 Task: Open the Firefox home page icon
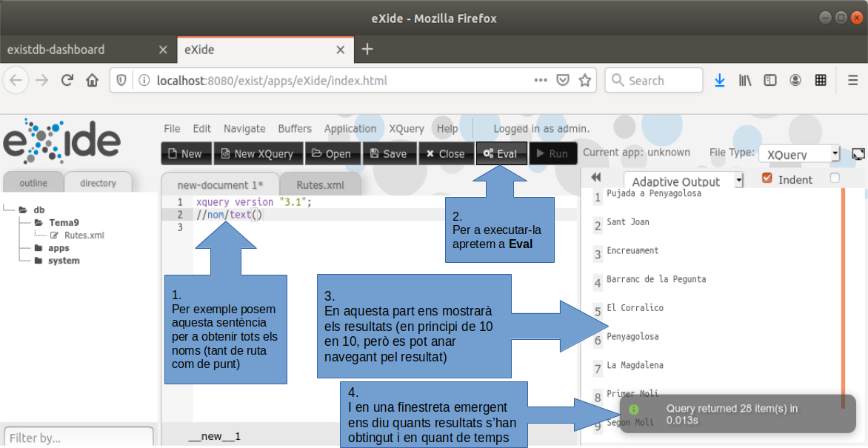pos(92,80)
